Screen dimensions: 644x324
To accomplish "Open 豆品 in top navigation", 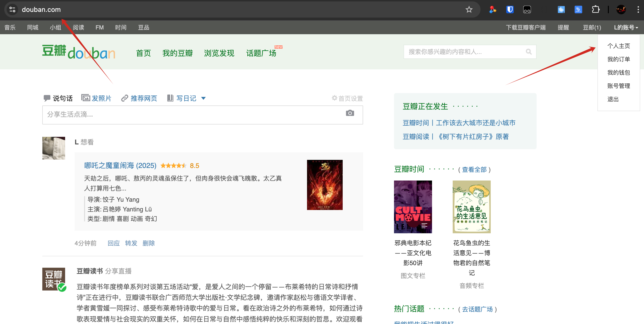I will (144, 27).
